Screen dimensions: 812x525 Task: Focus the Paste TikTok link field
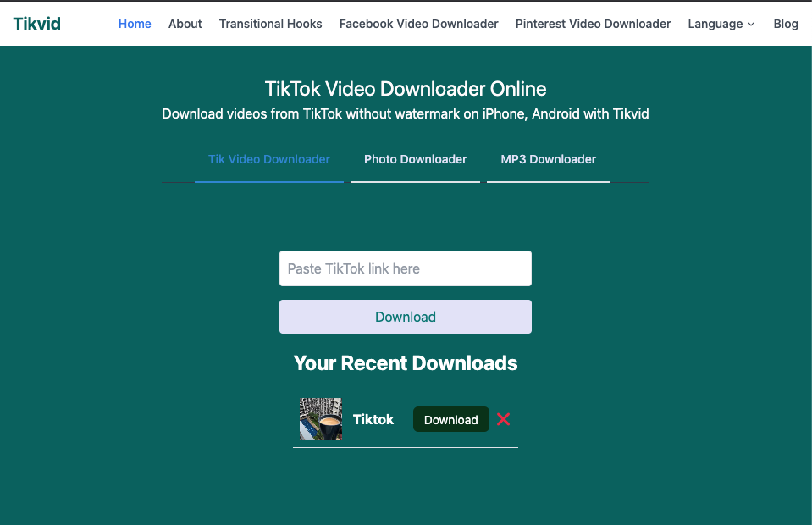[406, 268]
